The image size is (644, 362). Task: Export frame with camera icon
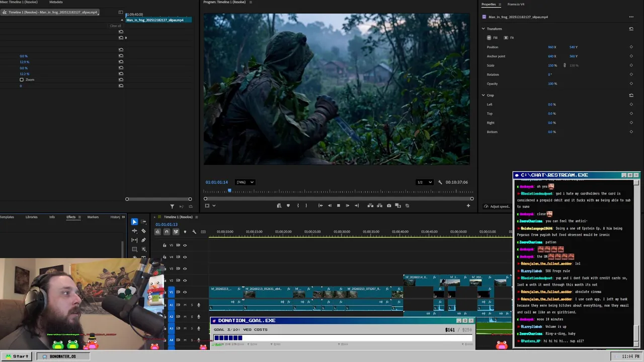[389, 206]
